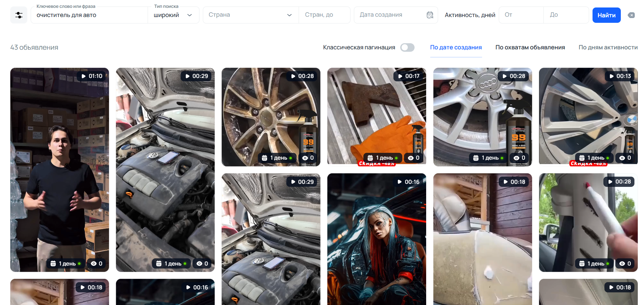Click the 43 объявления results count

[34, 47]
